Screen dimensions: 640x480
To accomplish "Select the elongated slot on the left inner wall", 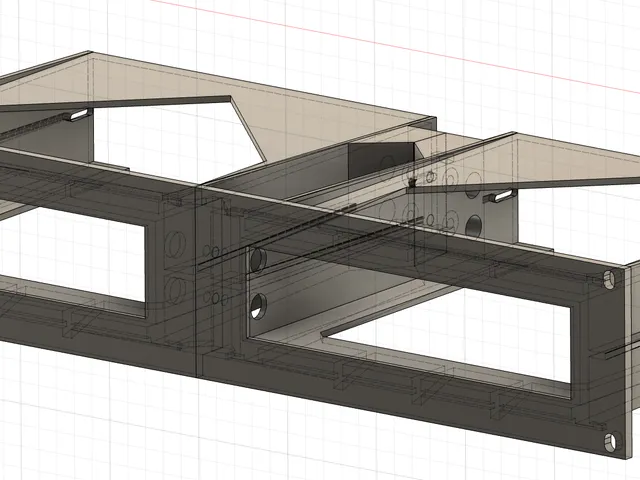I will click(79, 116).
